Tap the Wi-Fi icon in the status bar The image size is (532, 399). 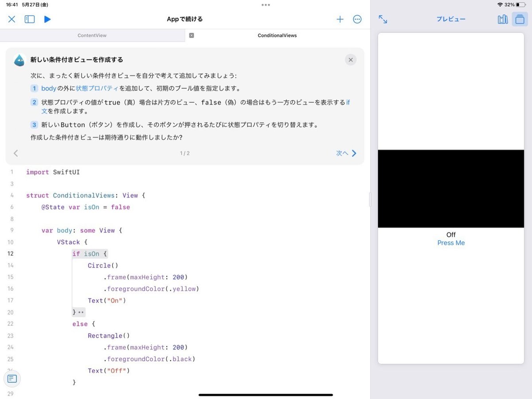(500, 4)
